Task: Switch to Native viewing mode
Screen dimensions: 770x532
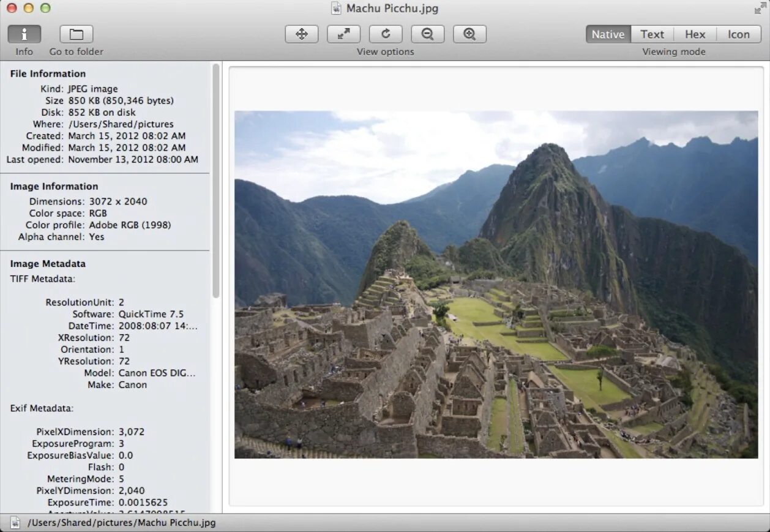Action: (x=608, y=34)
